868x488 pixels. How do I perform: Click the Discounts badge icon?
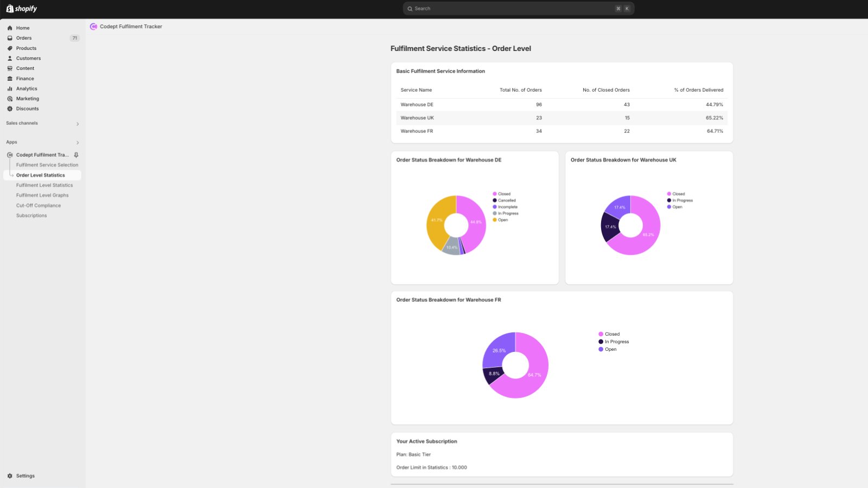tap(10, 109)
